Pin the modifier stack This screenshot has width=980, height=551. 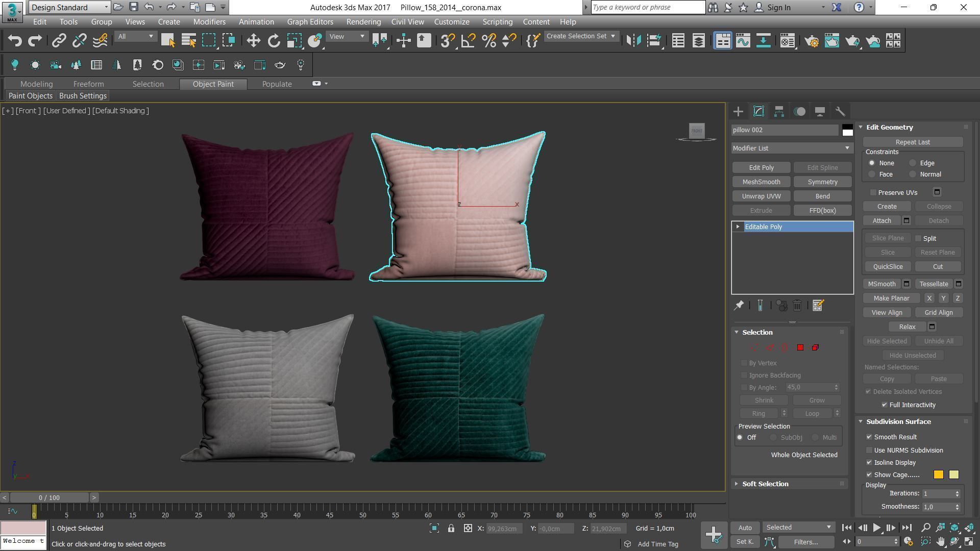pyautogui.click(x=739, y=306)
